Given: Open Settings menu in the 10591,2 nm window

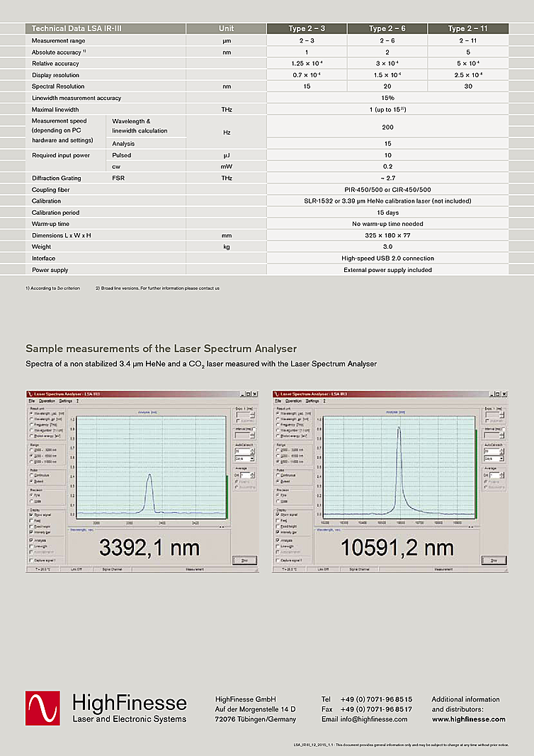Looking at the screenshot, I should [312, 400].
